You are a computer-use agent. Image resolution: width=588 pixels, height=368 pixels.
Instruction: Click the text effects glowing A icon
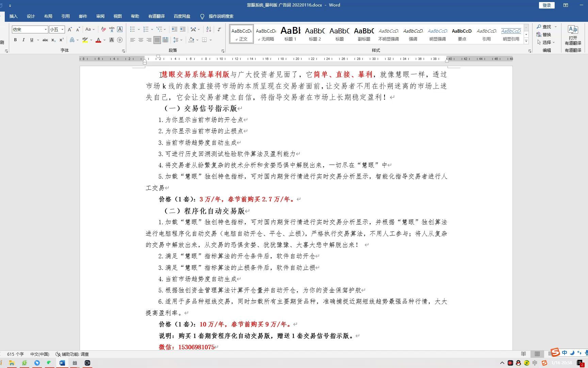(72, 40)
